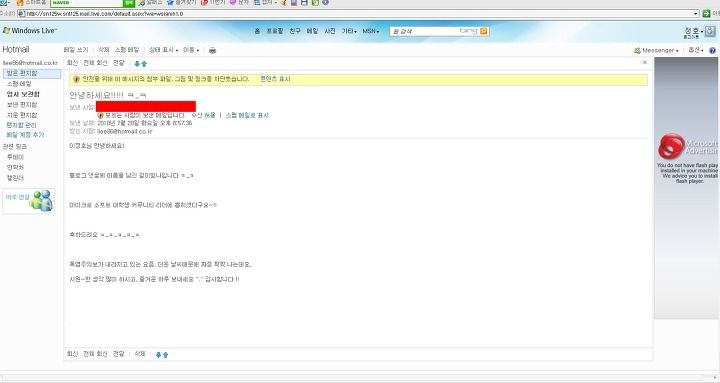
Task: Click the Windows Live logo
Action: (30, 30)
